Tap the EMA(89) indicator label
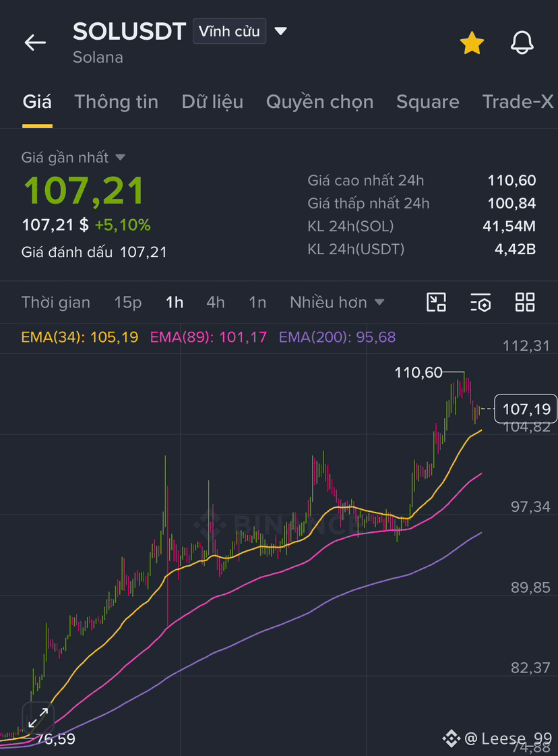Viewport: 558px width, 756px height. [x=209, y=337]
